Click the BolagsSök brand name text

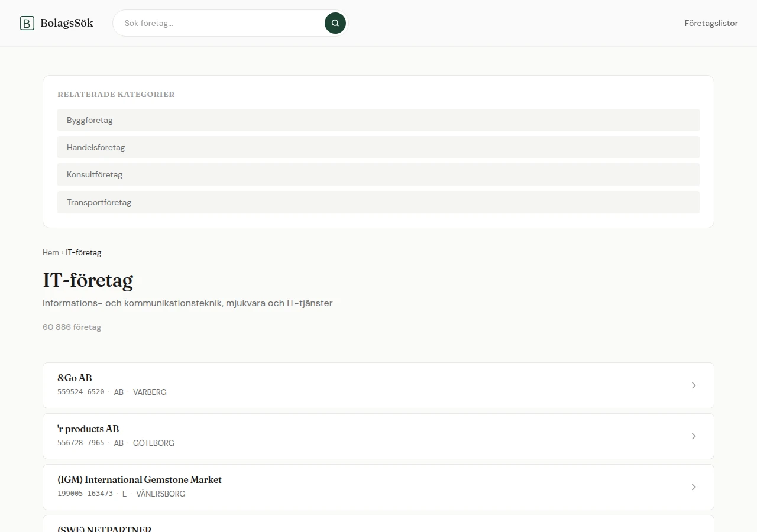[x=67, y=23]
